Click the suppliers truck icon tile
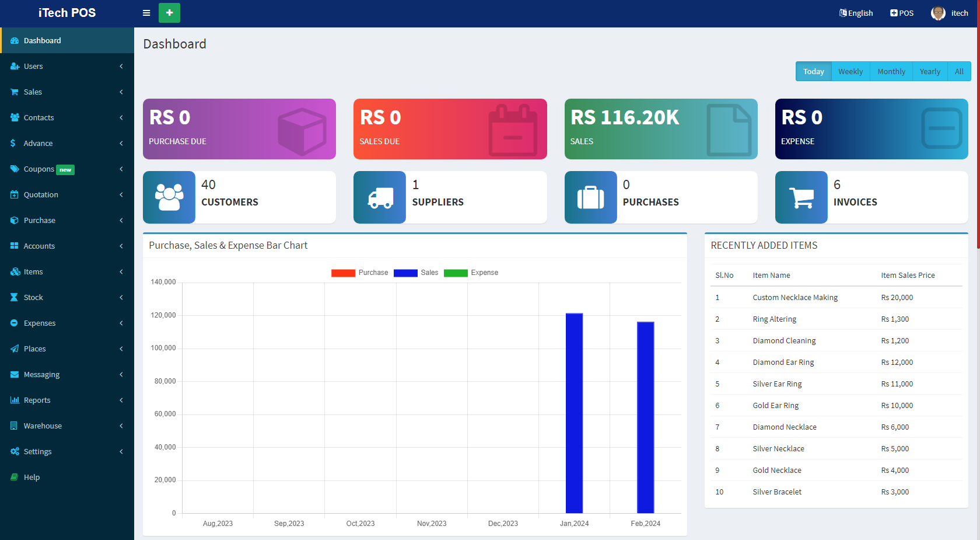This screenshot has height=540, width=980. pos(380,197)
